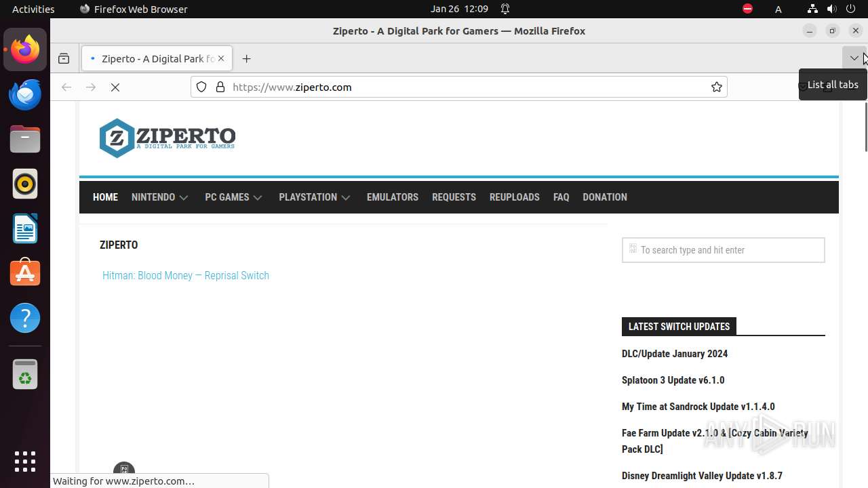This screenshot has width=868, height=488.
Task: Open Firefox from the Ubuntu dock
Action: 25,49
